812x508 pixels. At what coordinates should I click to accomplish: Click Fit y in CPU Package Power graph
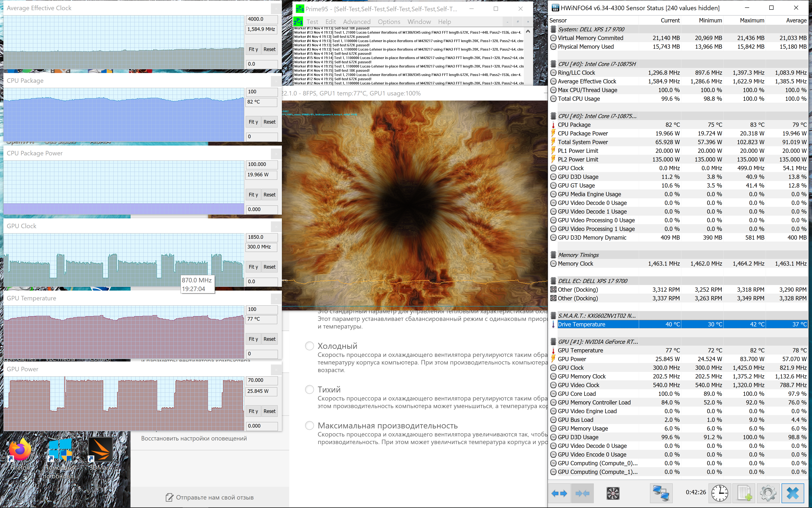pos(253,195)
